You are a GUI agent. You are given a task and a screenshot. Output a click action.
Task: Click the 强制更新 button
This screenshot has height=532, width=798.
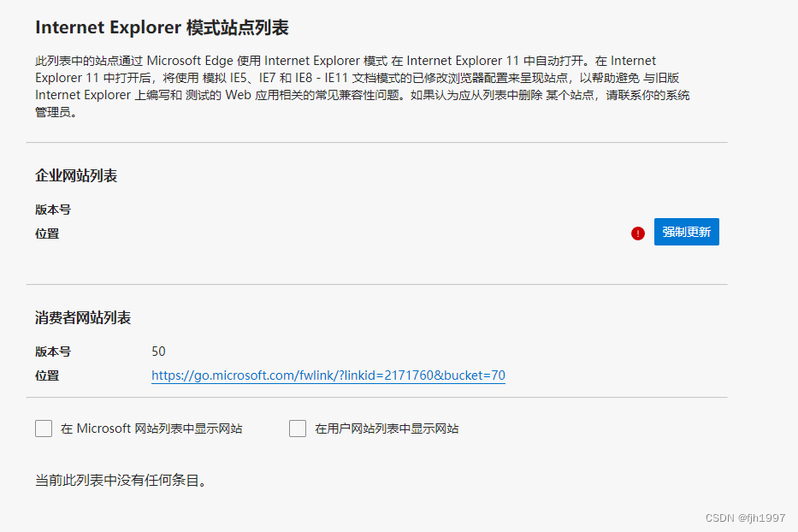tap(686, 232)
